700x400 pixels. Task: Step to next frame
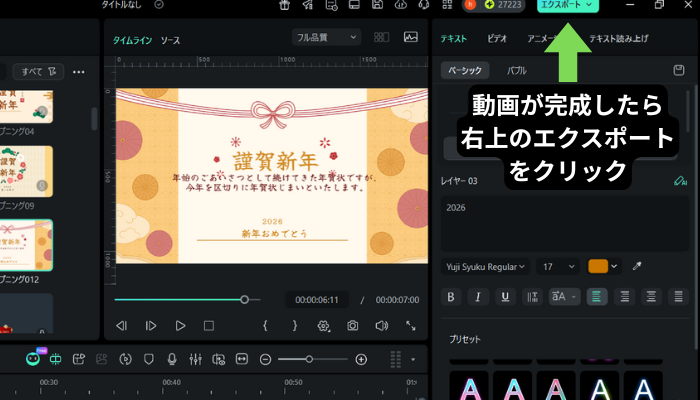pos(151,326)
